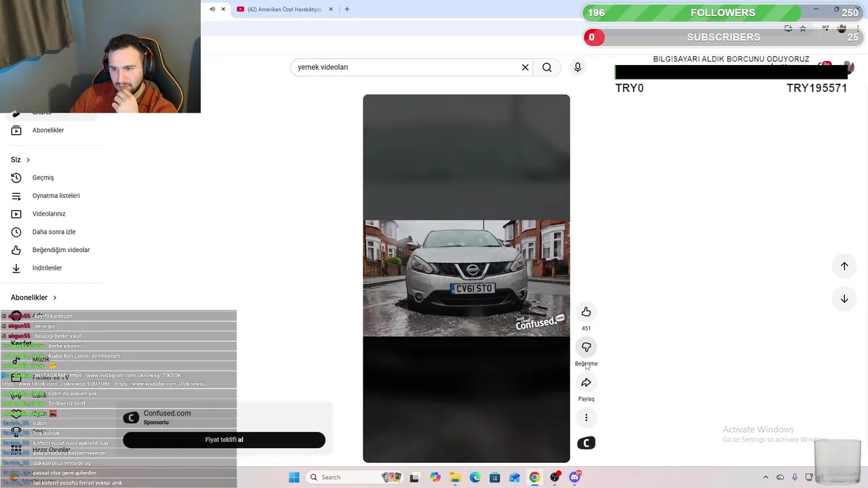Click the 'Fiyat teklifi al' button
Image resolution: width=868 pixels, height=488 pixels.
click(x=224, y=440)
